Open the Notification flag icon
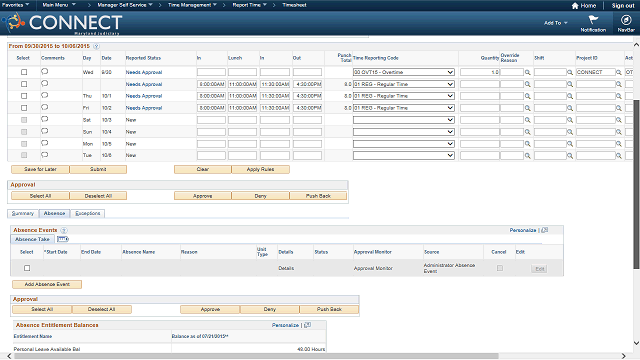This screenshot has height=360, width=640. 593,20
